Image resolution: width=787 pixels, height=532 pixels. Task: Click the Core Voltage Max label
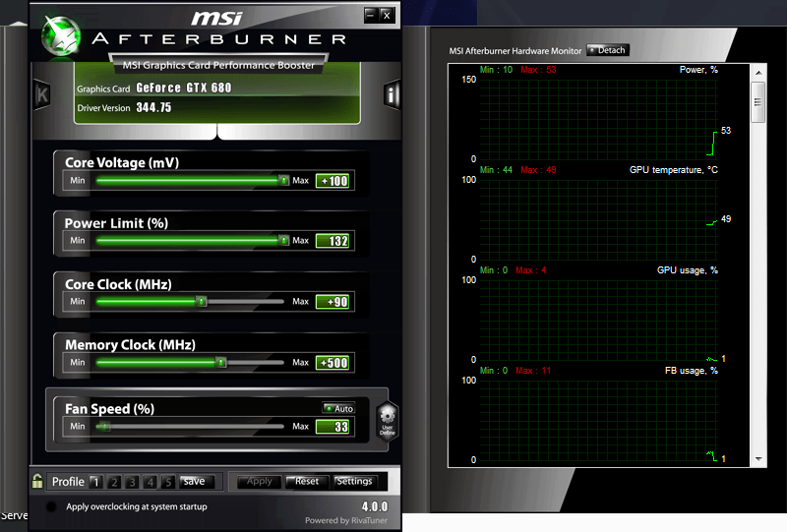pyautogui.click(x=301, y=180)
